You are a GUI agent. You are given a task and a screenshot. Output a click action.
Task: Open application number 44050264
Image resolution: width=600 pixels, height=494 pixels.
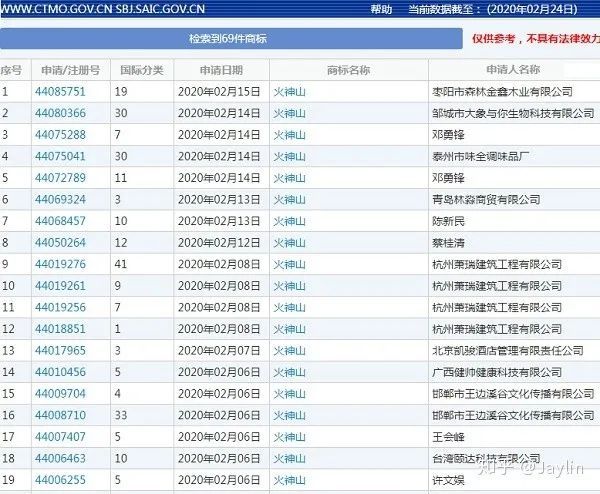tap(60, 242)
